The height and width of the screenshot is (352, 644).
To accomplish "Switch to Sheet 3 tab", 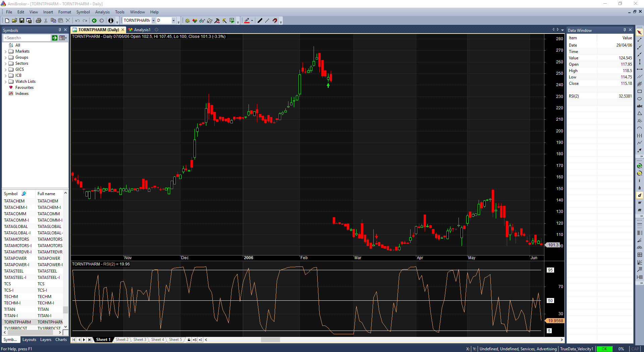I will (140, 340).
